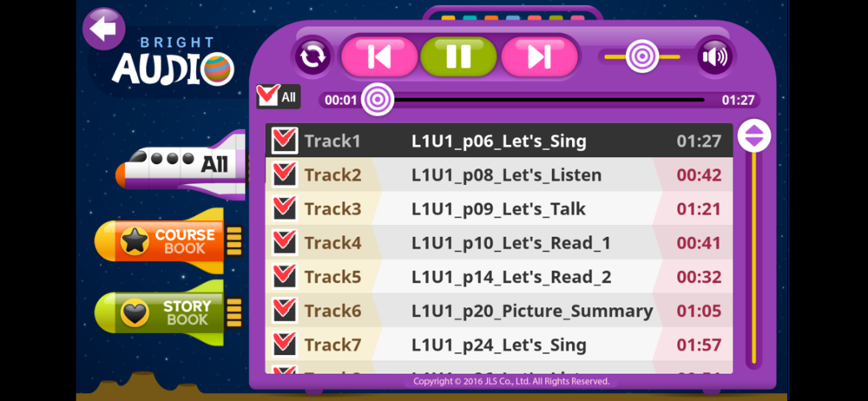Click the volume slider knob
868x401 pixels.
pos(642,56)
